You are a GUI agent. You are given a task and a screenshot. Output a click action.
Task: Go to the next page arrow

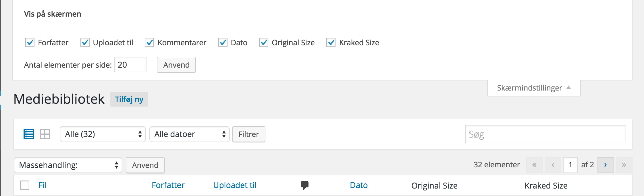coord(606,165)
